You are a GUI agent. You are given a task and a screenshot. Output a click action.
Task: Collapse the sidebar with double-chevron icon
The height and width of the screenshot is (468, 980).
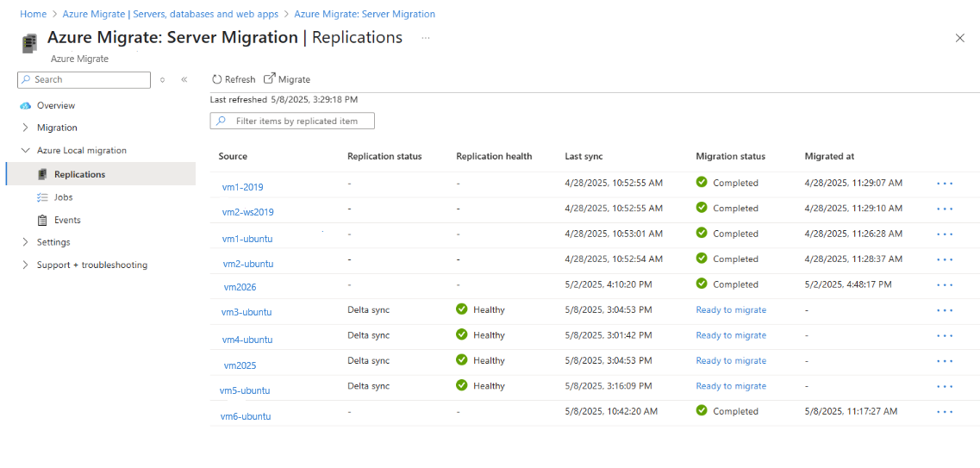pyautogui.click(x=184, y=79)
